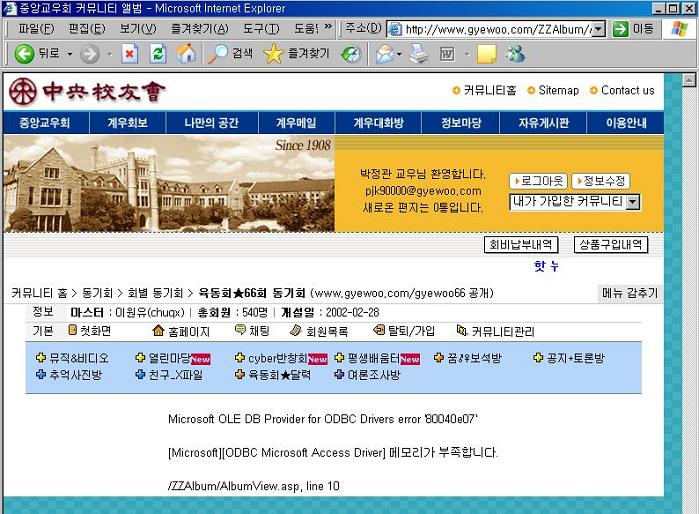Open the browser Search (검색) tool
Screen dimensions: 699x514
tap(231, 54)
